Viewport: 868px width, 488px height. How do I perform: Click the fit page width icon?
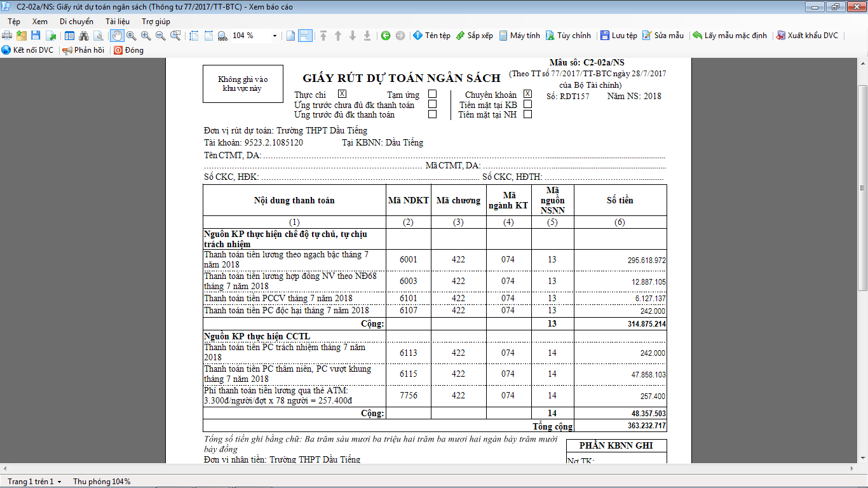click(x=194, y=36)
